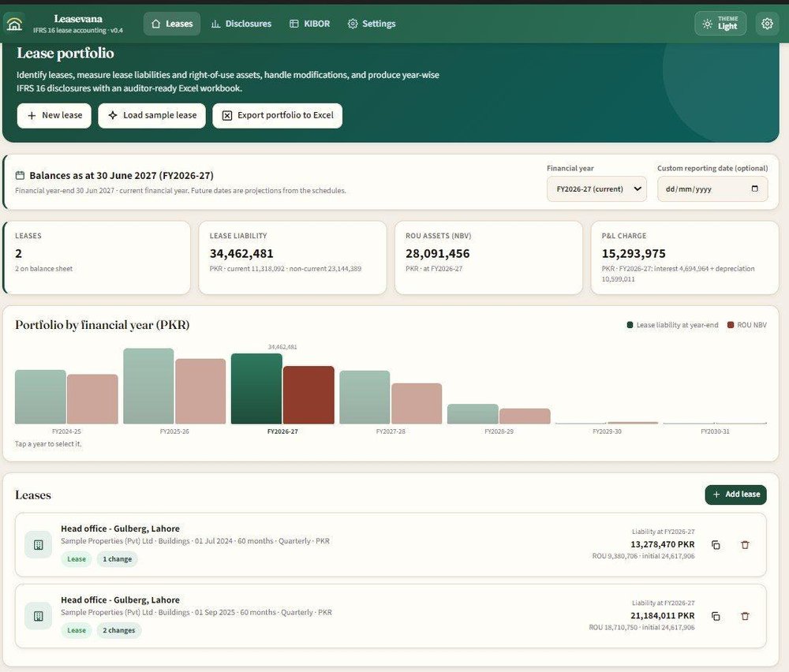Select FY2025-26 lease liability bar
Screen dimensions: 789x672
pos(148,386)
